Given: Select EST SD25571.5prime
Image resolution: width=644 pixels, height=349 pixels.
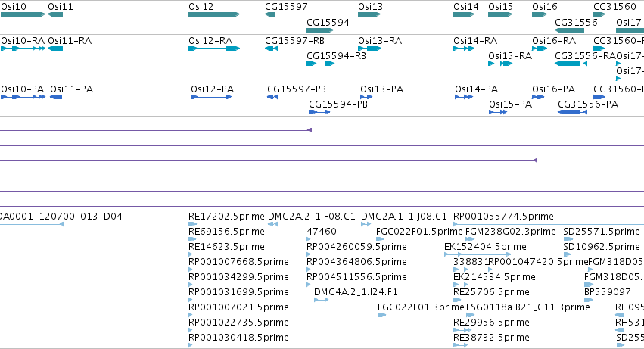Looking at the screenshot, I should coord(602,232).
